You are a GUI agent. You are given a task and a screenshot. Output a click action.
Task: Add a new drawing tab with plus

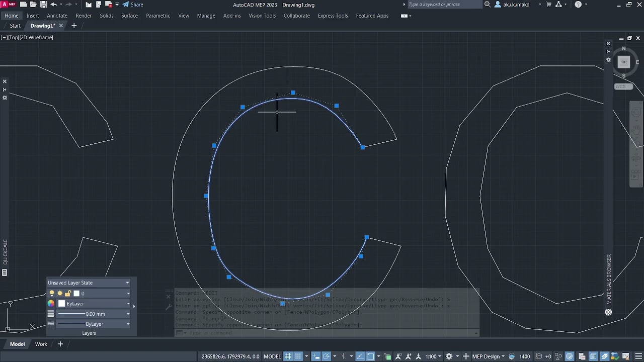74,26
